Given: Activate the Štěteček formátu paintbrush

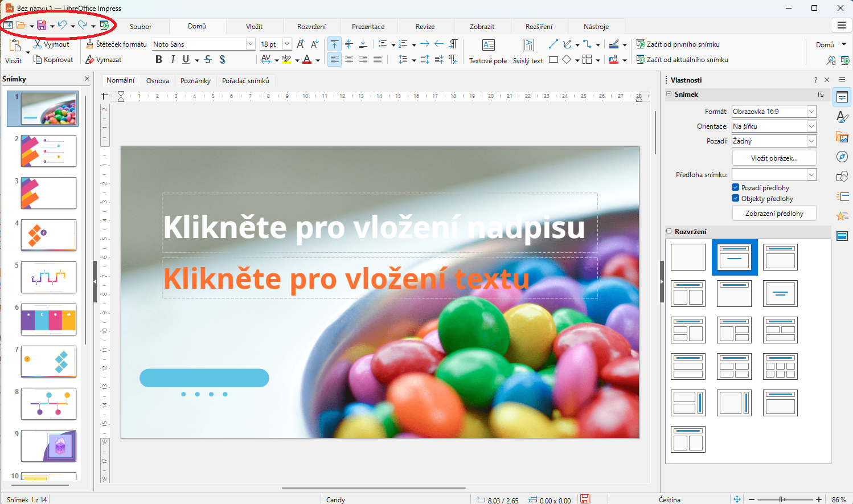Looking at the screenshot, I should 90,44.
